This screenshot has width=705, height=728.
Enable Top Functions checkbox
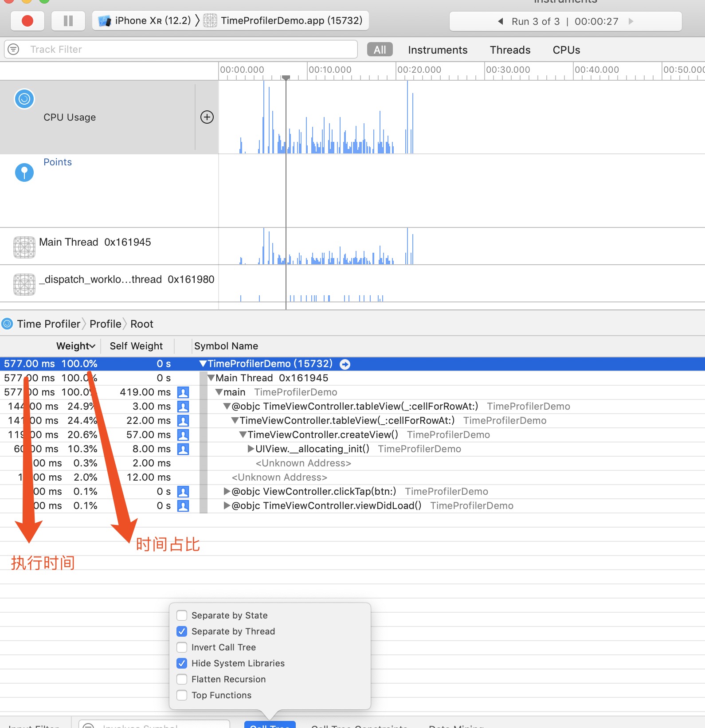click(182, 695)
